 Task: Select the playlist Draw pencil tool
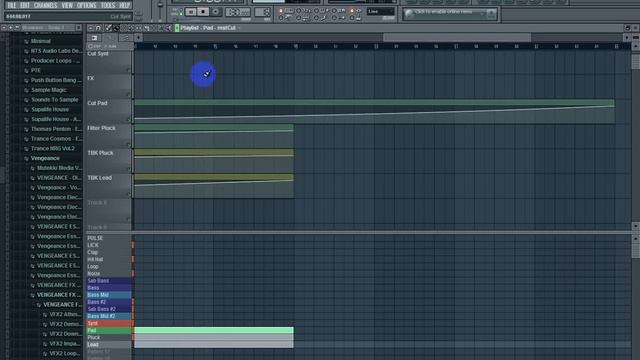point(108,28)
